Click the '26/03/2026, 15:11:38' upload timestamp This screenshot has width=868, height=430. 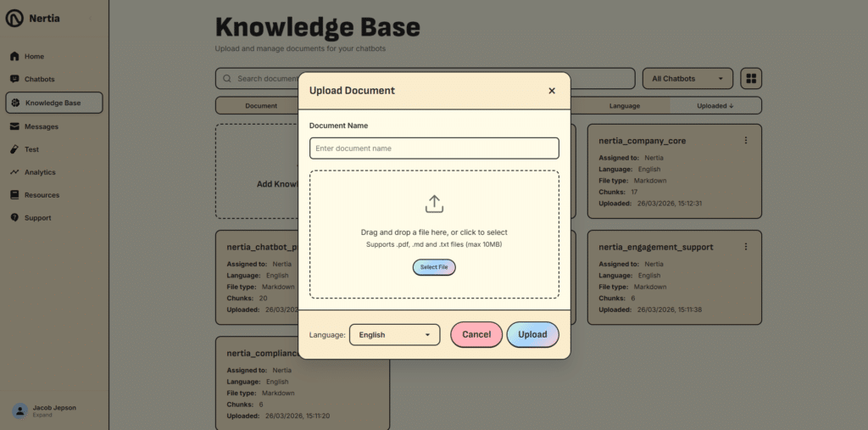point(670,310)
